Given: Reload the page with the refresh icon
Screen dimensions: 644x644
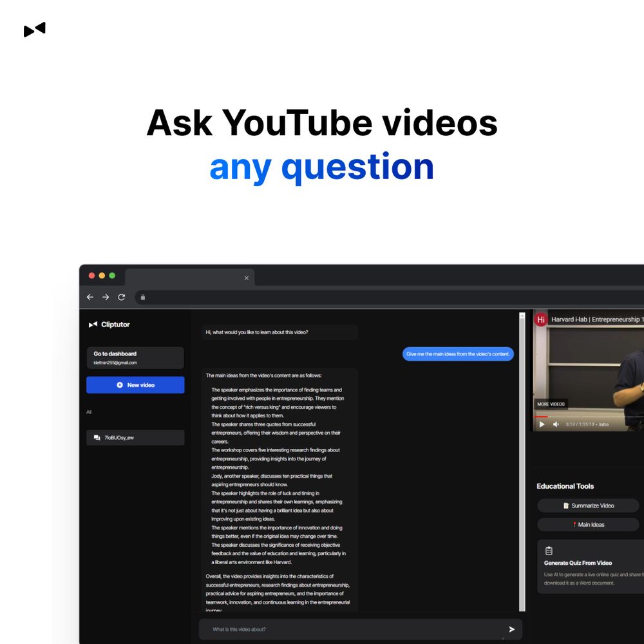Looking at the screenshot, I should pos(122,297).
